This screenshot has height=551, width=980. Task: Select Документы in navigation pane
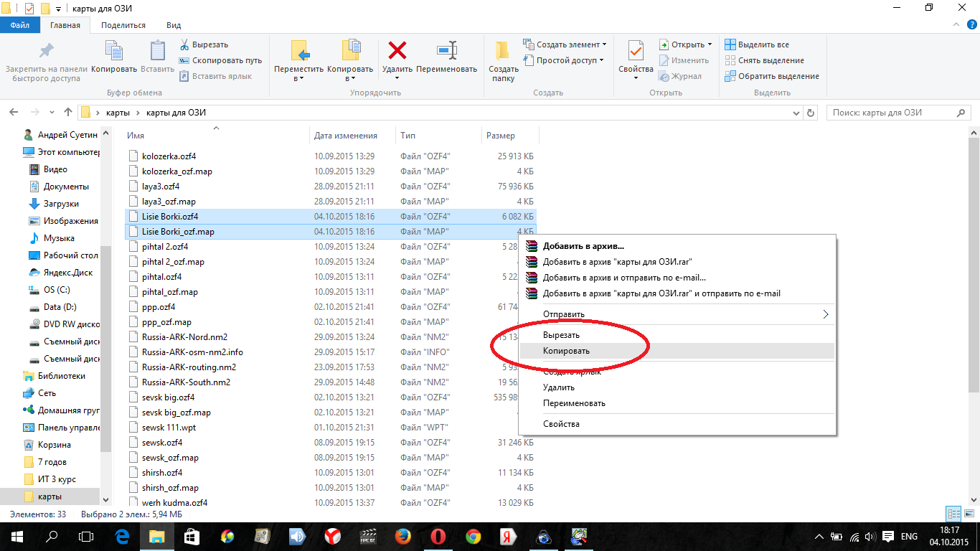[x=66, y=187]
